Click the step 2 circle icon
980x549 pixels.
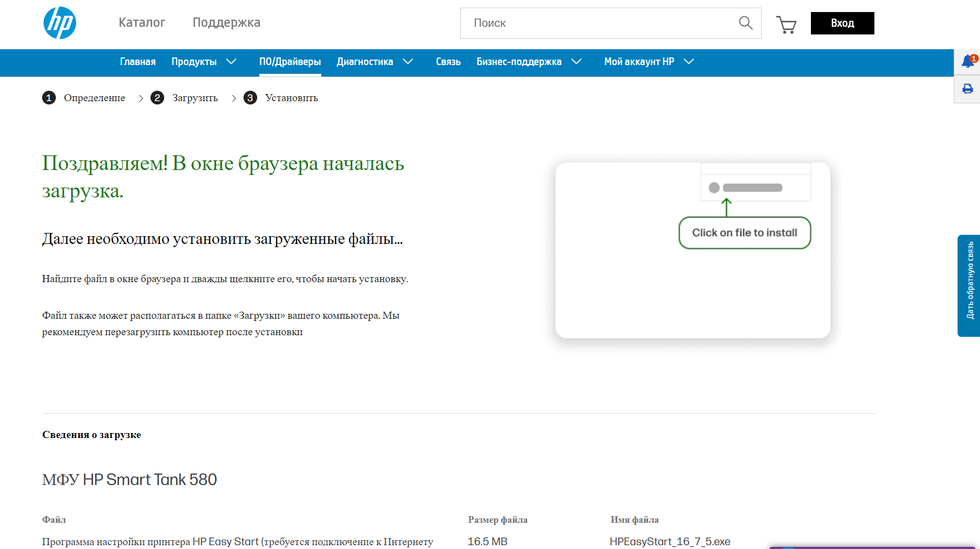[157, 98]
